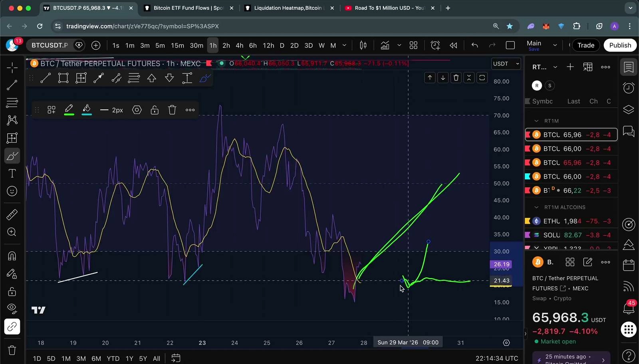Select the Text tool
The image size is (639, 364).
[12, 173]
